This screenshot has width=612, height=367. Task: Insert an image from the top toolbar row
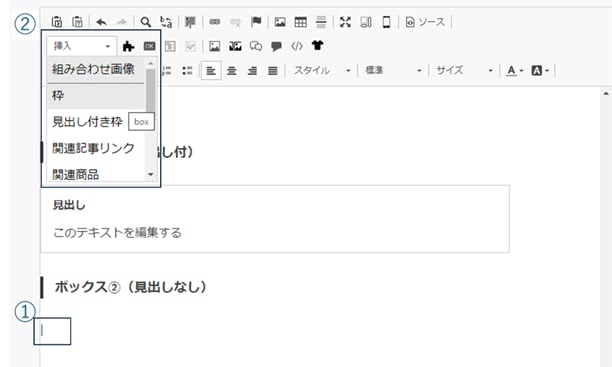[280, 22]
